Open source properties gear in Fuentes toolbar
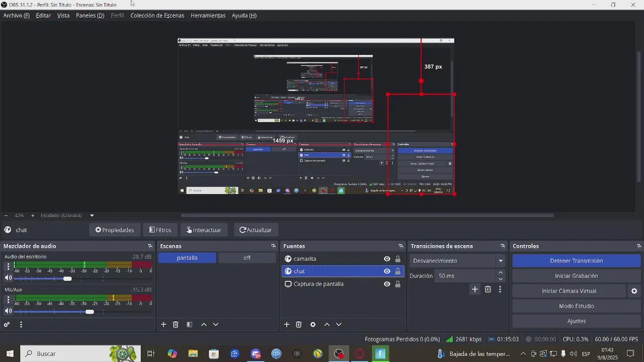The width and height of the screenshot is (644, 362). coord(313,325)
